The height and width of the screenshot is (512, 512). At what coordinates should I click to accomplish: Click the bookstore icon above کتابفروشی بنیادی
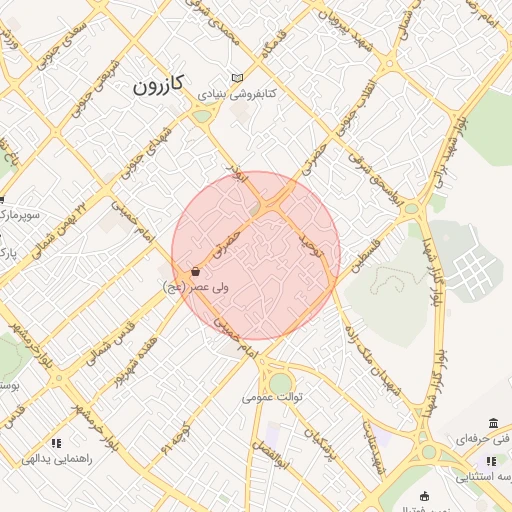(237, 78)
